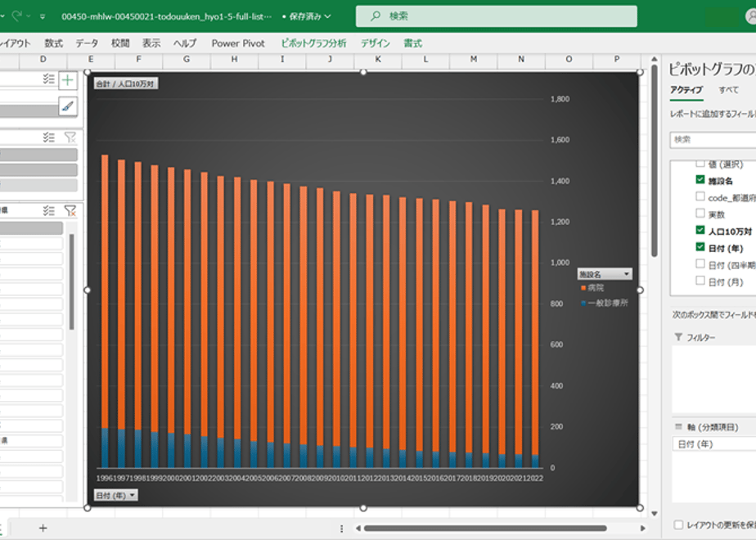Click the 合計 / 人口10万対 value field button
This screenshot has height=540, width=756.
(126, 84)
